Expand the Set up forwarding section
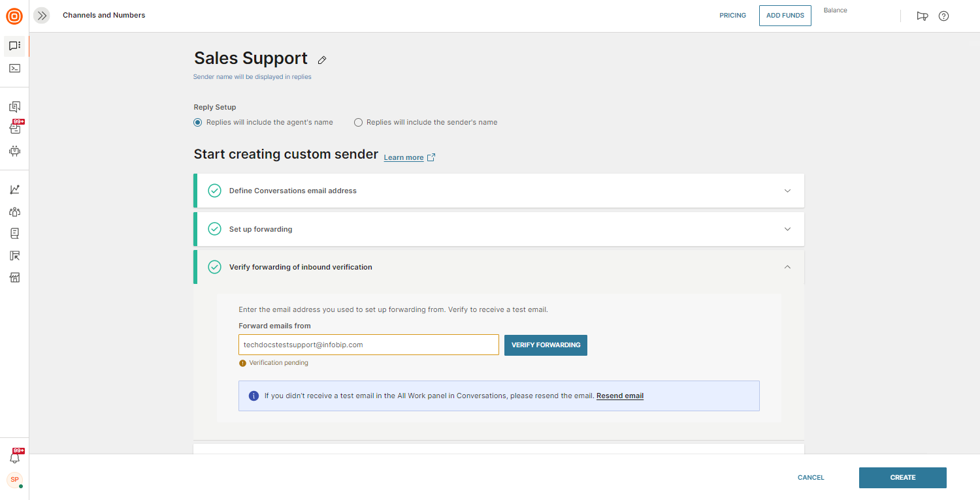Screen dimensions: 980x500 787,229
